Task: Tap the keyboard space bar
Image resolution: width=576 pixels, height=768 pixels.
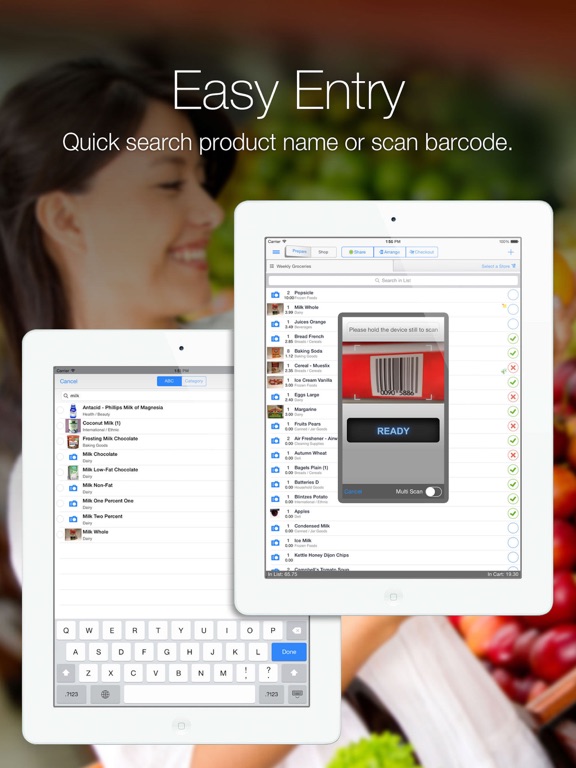Action: point(189,694)
